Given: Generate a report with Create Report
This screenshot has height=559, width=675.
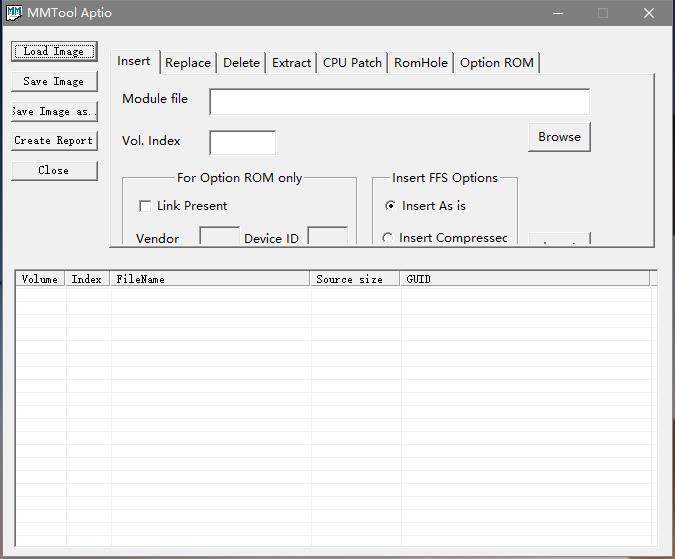Looking at the screenshot, I should (x=54, y=140).
